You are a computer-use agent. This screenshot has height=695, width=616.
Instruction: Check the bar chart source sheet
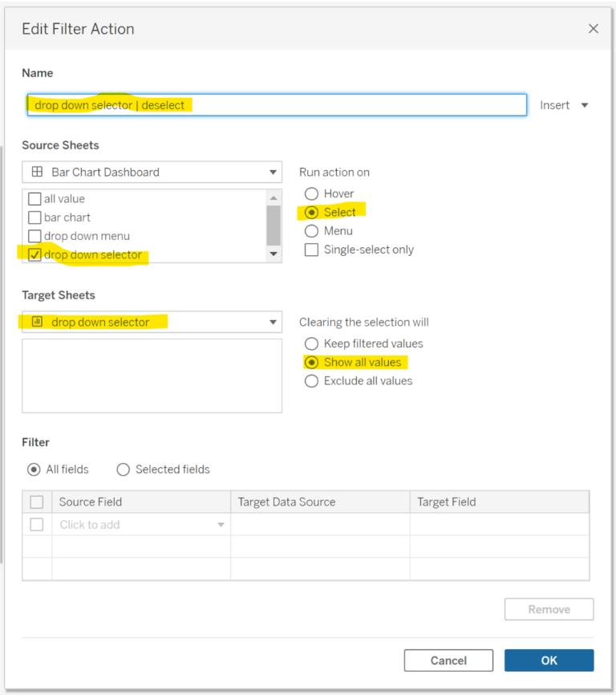[x=34, y=217]
